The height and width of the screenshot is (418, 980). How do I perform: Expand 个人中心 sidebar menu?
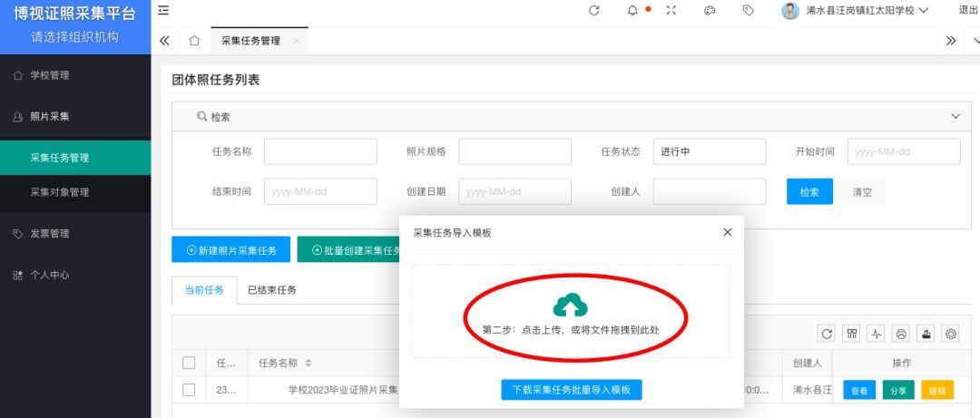click(x=75, y=275)
